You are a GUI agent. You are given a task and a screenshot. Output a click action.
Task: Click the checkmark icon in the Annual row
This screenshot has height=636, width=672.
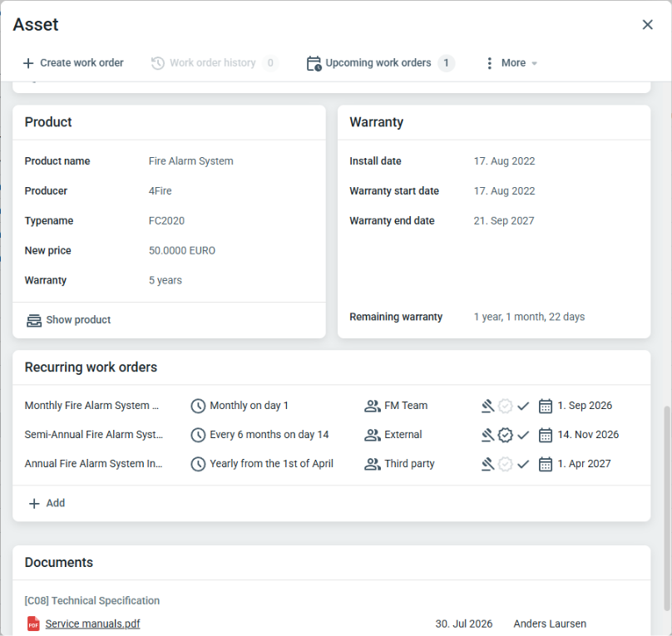tap(523, 464)
